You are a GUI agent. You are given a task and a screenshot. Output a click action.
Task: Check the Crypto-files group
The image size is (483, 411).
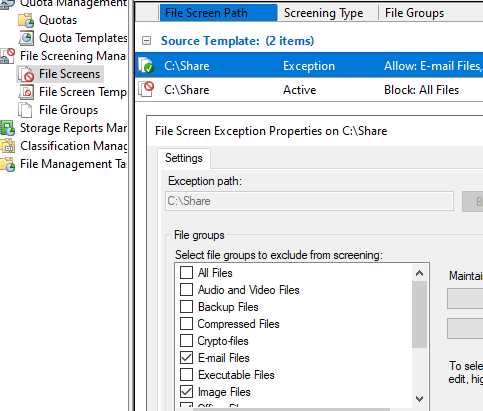(186, 340)
